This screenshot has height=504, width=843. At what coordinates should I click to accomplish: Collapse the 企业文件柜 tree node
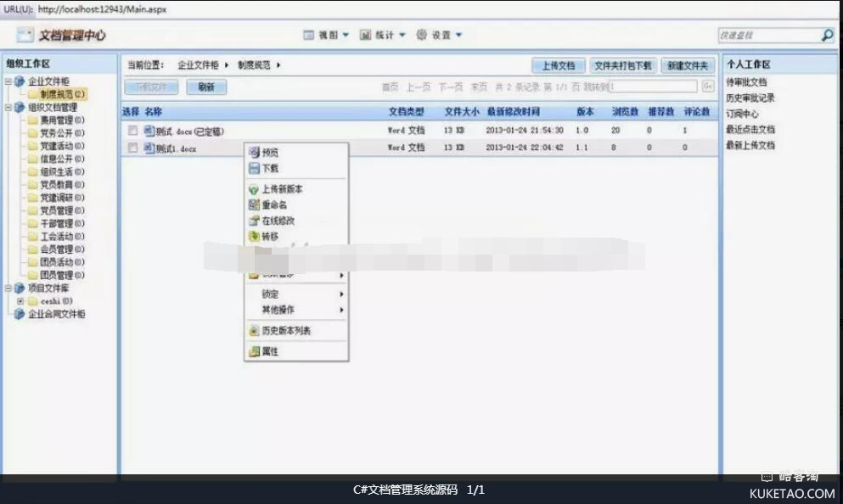tap(8, 81)
